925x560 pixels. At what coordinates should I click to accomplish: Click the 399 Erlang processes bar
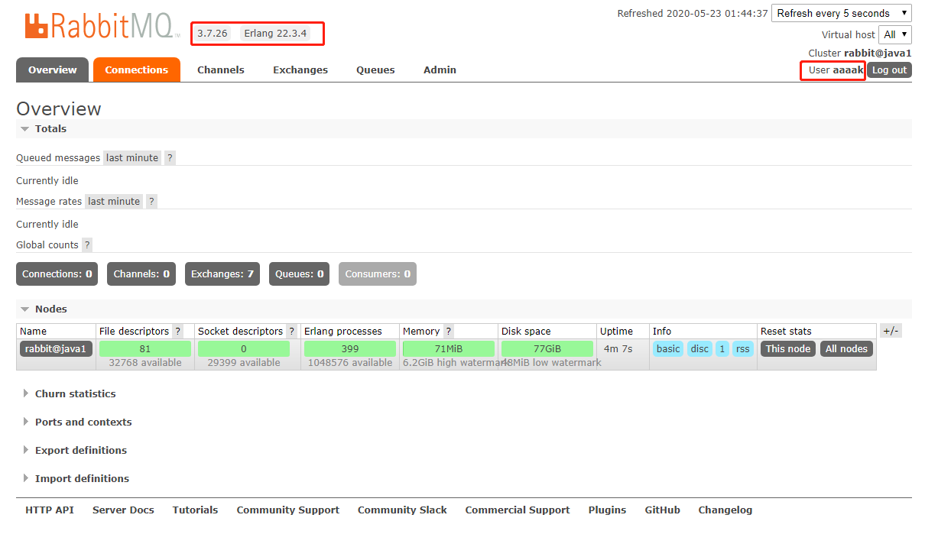[x=350, y=348]
